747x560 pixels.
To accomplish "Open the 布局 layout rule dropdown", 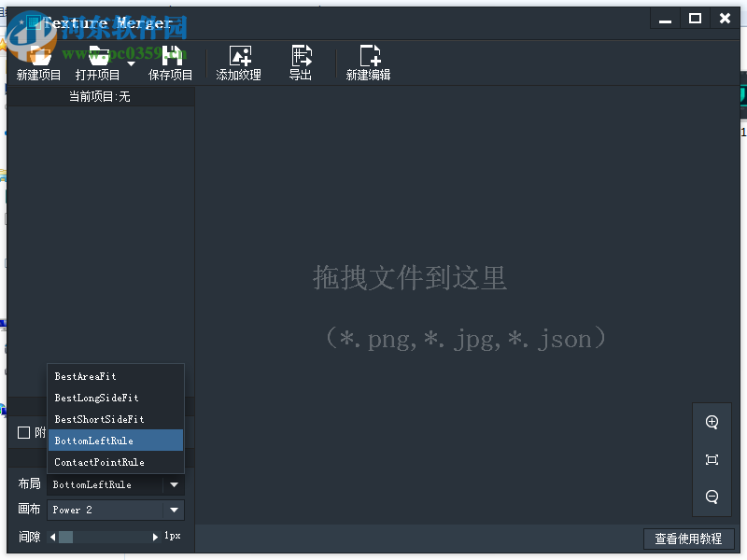I will 175,484.
